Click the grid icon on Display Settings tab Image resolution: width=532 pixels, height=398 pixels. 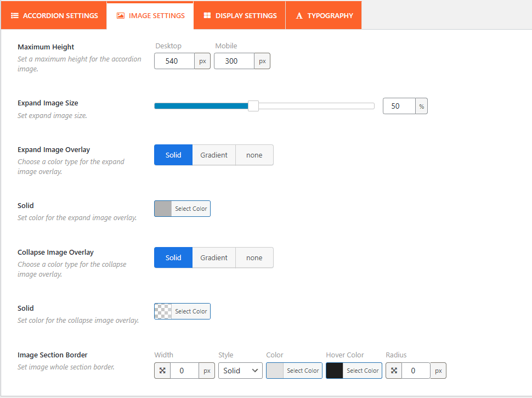pos(207,16)
